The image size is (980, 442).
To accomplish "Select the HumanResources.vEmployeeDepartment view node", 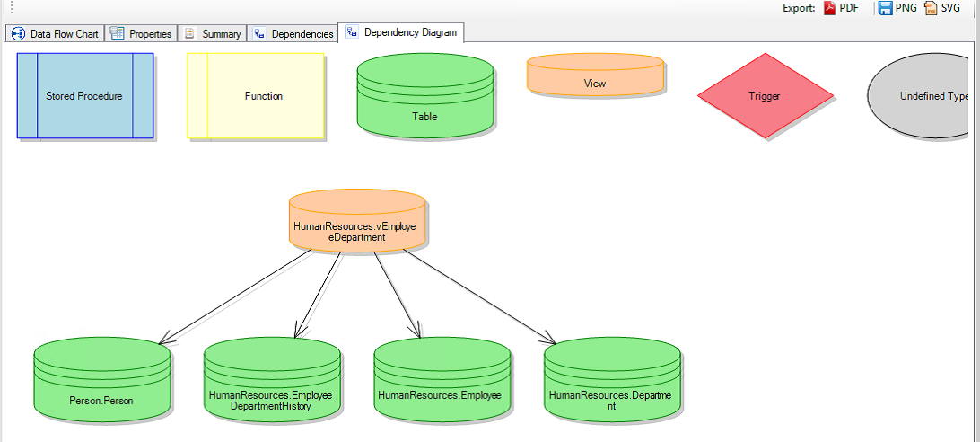I will 357,221.
